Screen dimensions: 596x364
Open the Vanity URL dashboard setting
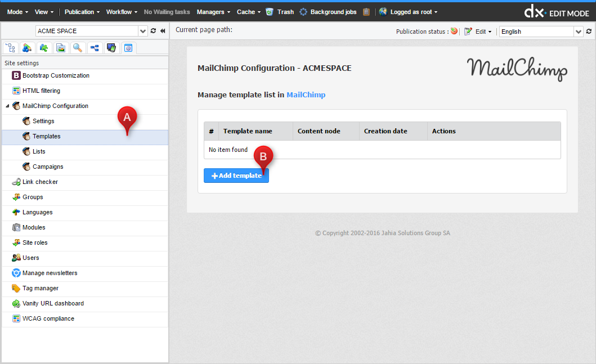(53, 303)
